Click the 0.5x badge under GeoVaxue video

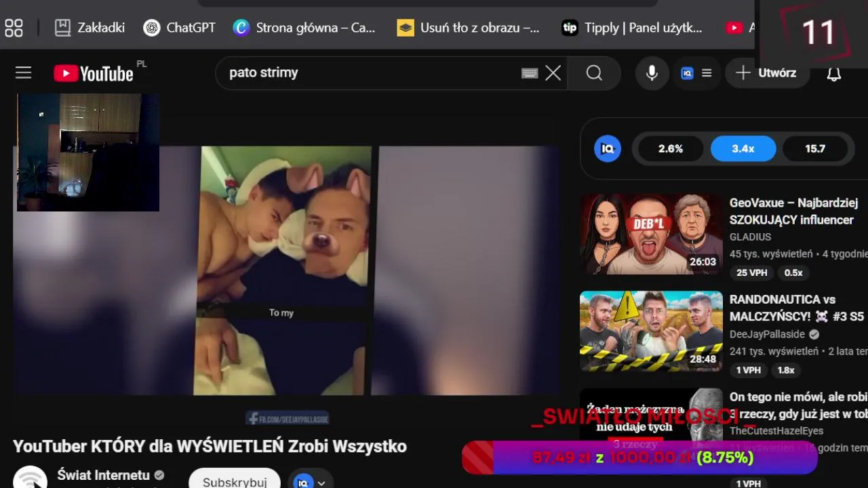click(793, 272)
